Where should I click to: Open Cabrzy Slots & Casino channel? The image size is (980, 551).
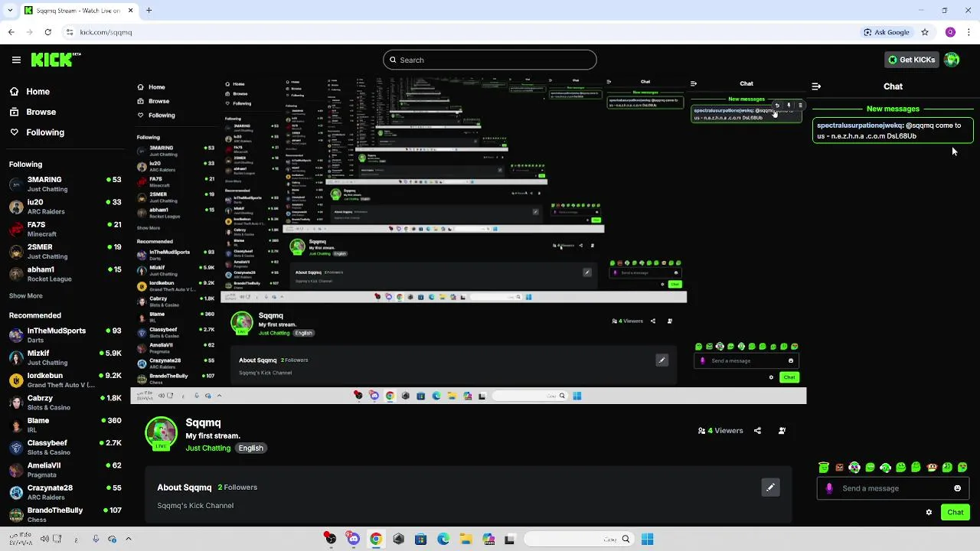65,403
